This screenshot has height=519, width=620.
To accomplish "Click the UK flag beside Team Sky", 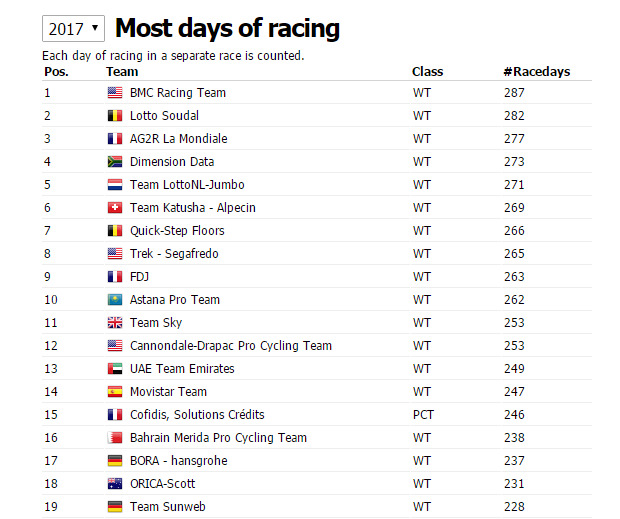I will coord(115,323).
